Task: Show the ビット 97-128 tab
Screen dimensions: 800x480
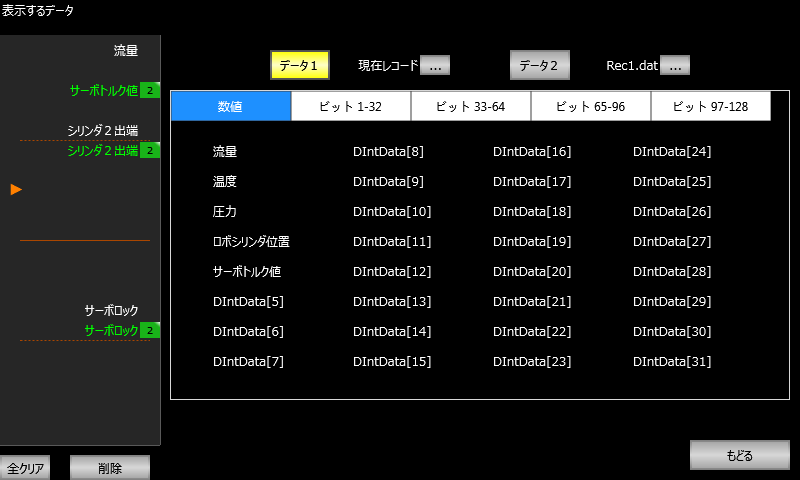Action: [711, 106]
